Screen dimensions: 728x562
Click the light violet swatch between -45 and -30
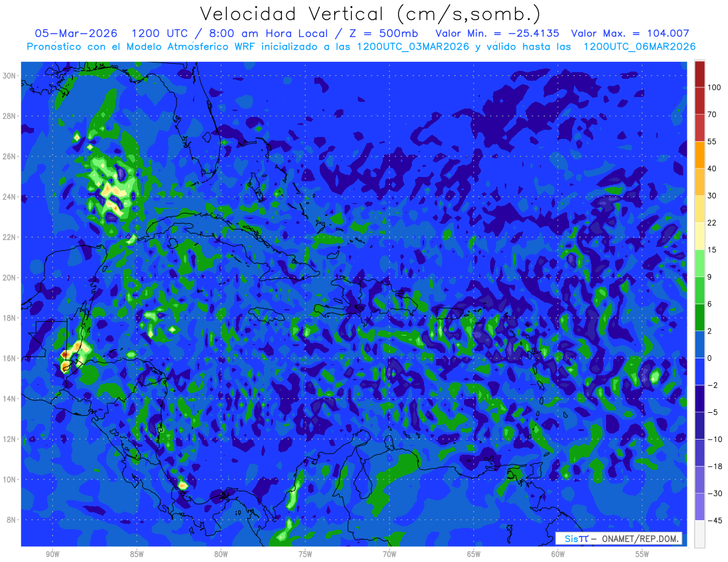pyautogui.click(x=699, y=507)
